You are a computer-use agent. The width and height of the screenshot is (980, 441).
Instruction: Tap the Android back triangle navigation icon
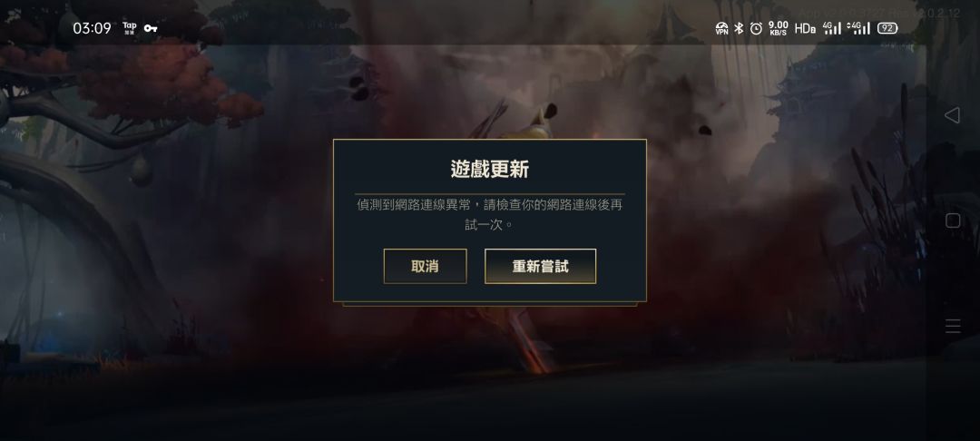tap(952, 115)
